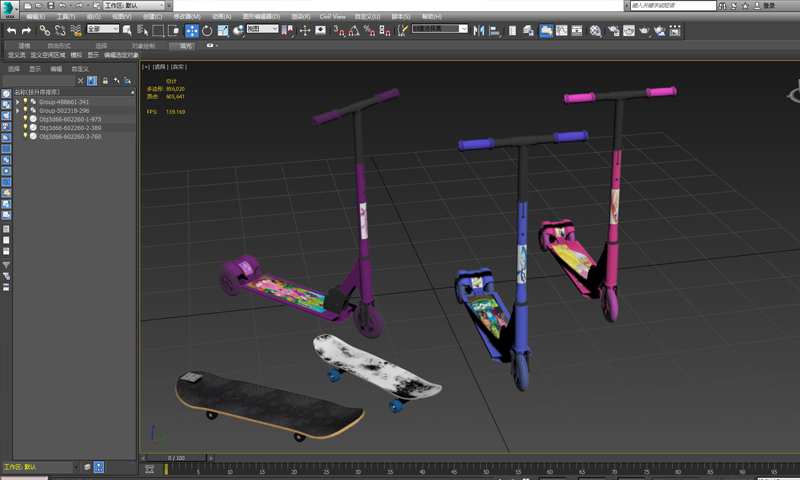The height and width of the screenshot is (480, 800).
Task: Toggle visibility bulb of Obj3d66-602260-1-975
Action: [x=25, y=119]
